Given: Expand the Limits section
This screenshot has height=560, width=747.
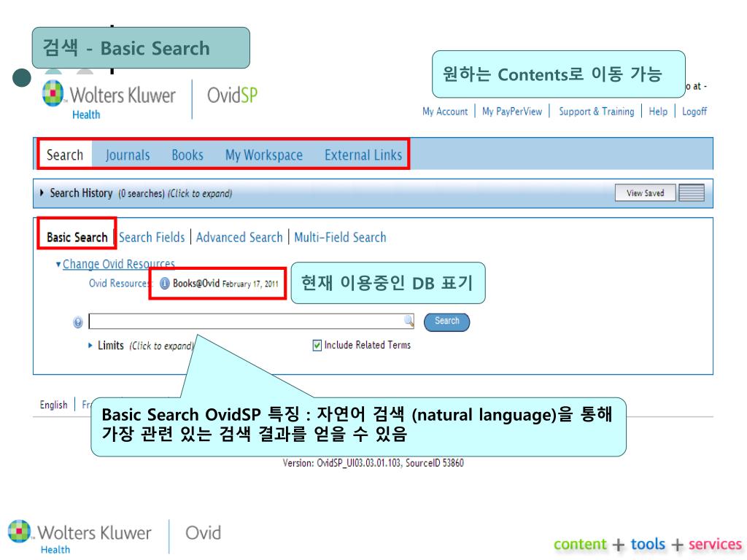Looking at the screenshot, I should click(90, 345).
